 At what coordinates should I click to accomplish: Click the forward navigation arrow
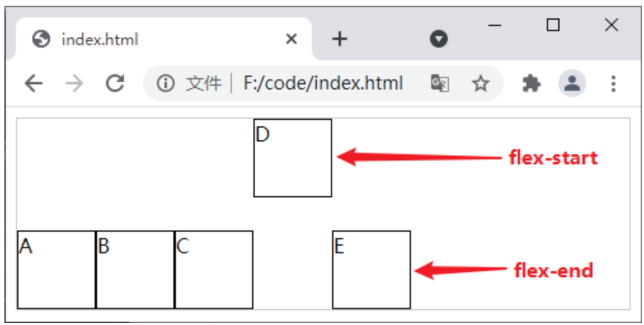[x=74, y=83]
